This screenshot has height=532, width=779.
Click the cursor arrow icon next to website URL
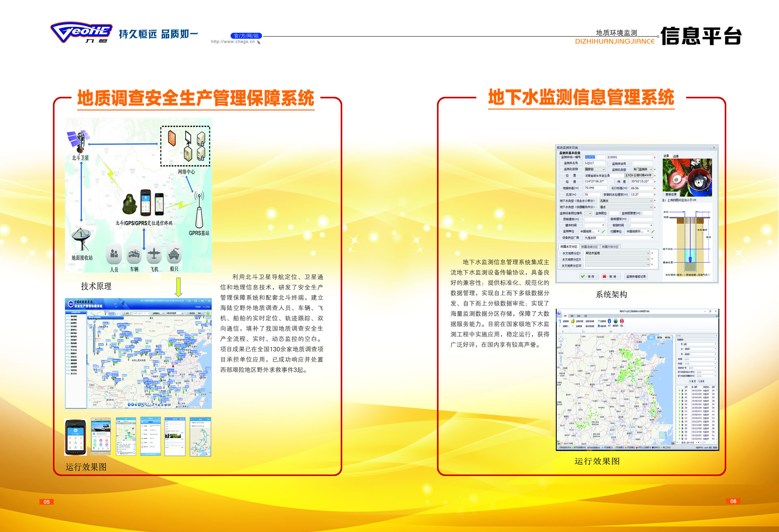click(258, 42)
